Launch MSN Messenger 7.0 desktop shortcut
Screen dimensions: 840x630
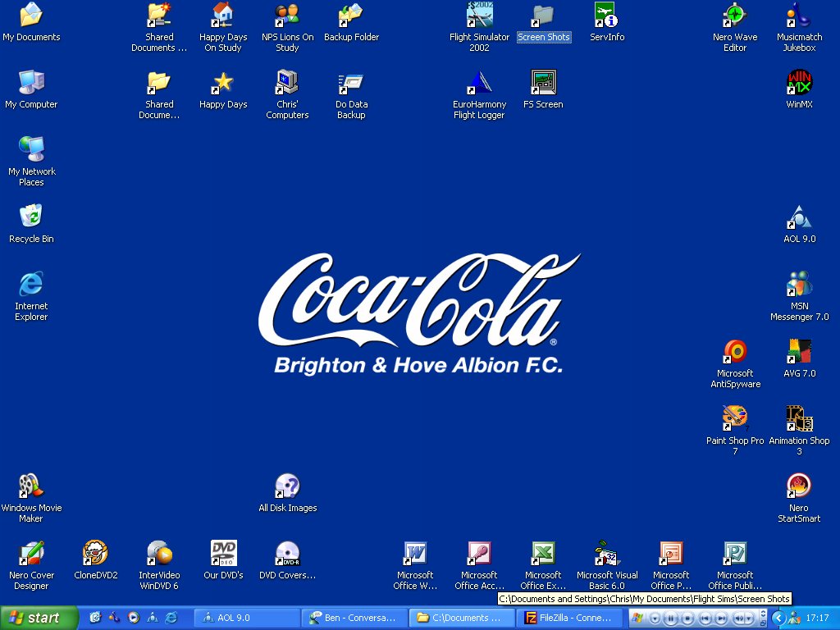[799, 296]
